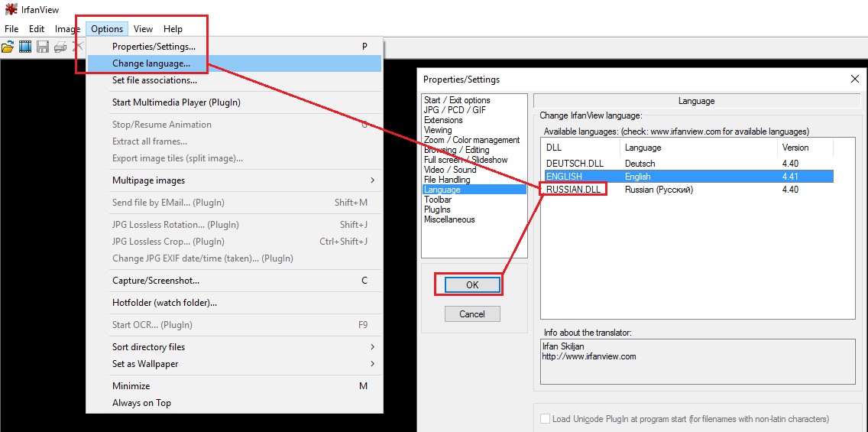Close the Properties/Settings dialog
Image resolution: width=868 pixels, height=432 pixels.
(x=854, y=80)
